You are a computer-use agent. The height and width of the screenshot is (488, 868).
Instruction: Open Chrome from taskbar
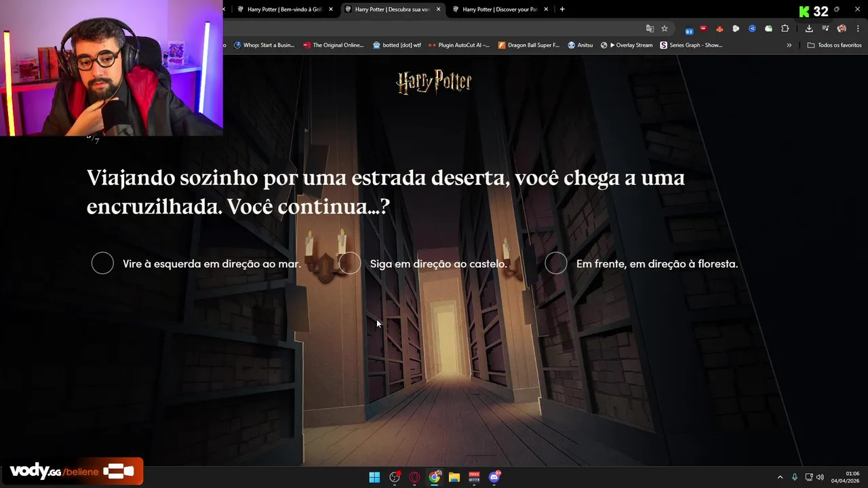(x=435, y=477)
